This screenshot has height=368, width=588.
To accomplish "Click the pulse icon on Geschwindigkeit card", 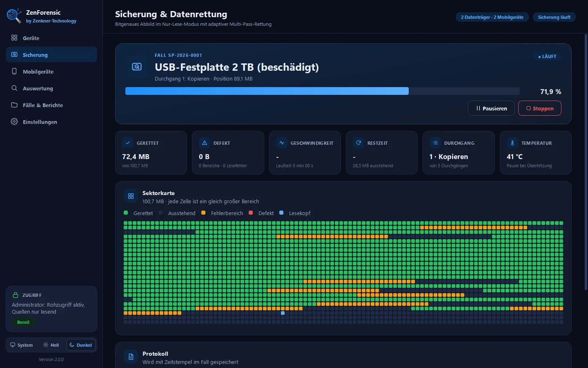I will coord(282,143).
